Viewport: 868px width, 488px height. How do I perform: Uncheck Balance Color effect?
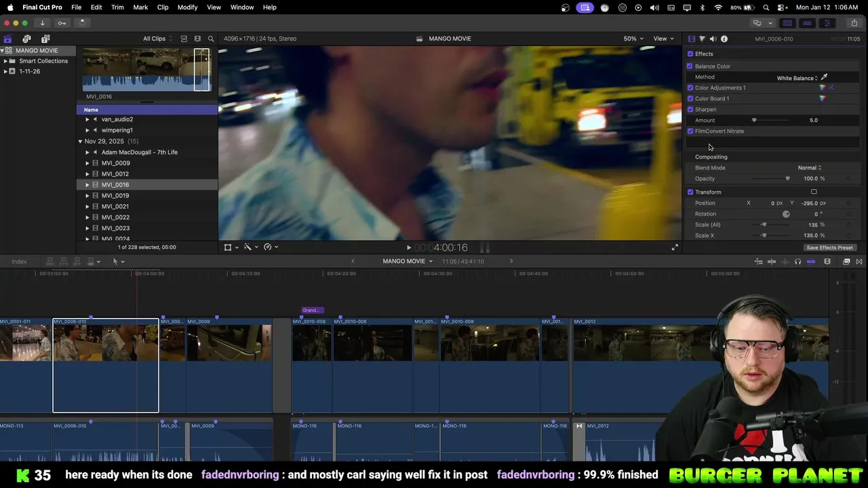point(690,66)
